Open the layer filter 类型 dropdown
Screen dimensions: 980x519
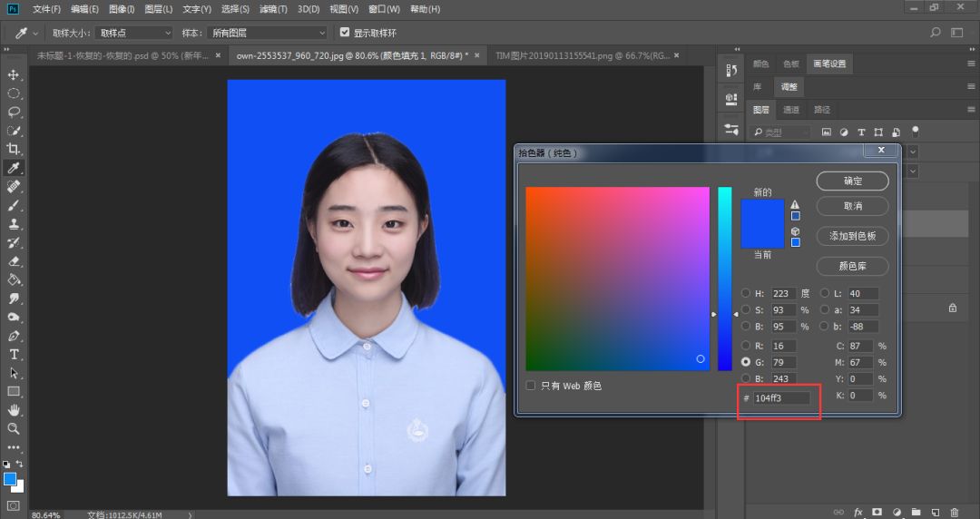tap(780, 132)
